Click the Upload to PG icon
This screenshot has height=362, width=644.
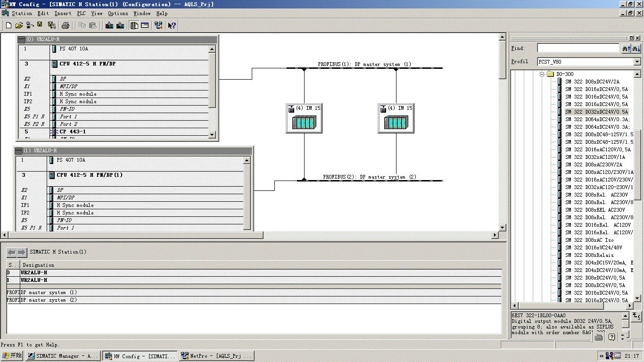tap(121, 25)
